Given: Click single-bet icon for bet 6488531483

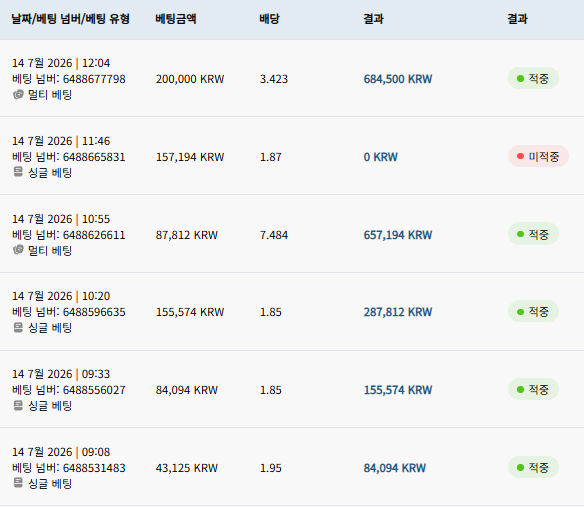Looking at the screenshot, I should point(18,483).
